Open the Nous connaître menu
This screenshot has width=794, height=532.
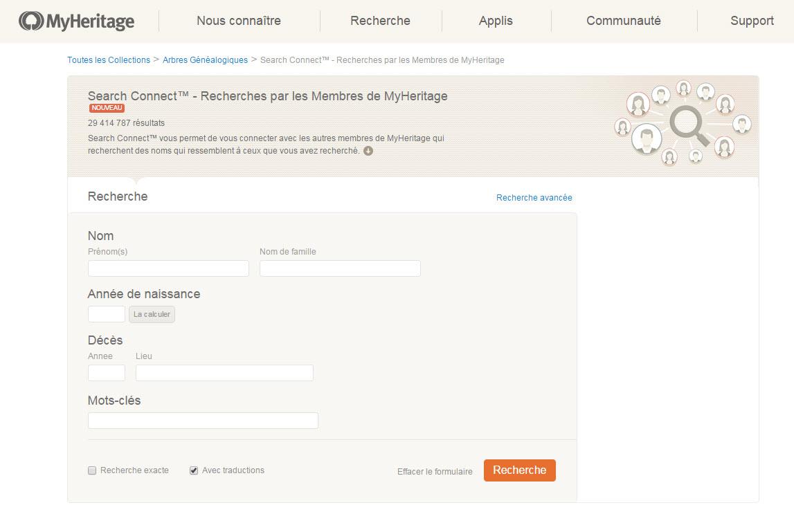click(x=239, y=21)
